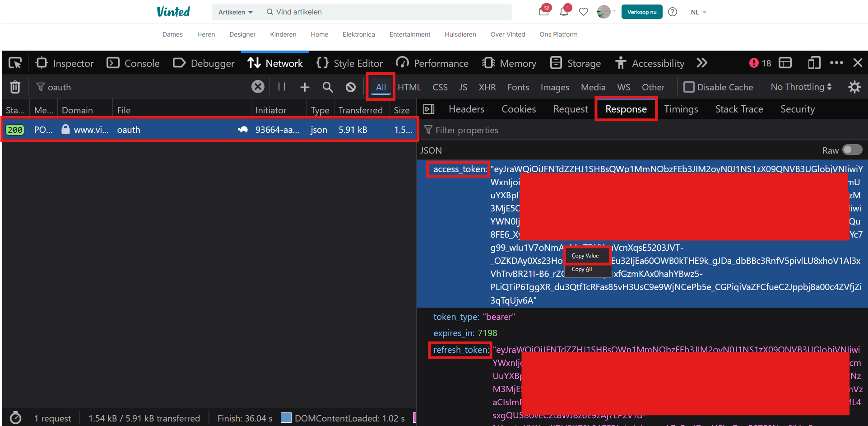Filter requests by XHR

487,87
